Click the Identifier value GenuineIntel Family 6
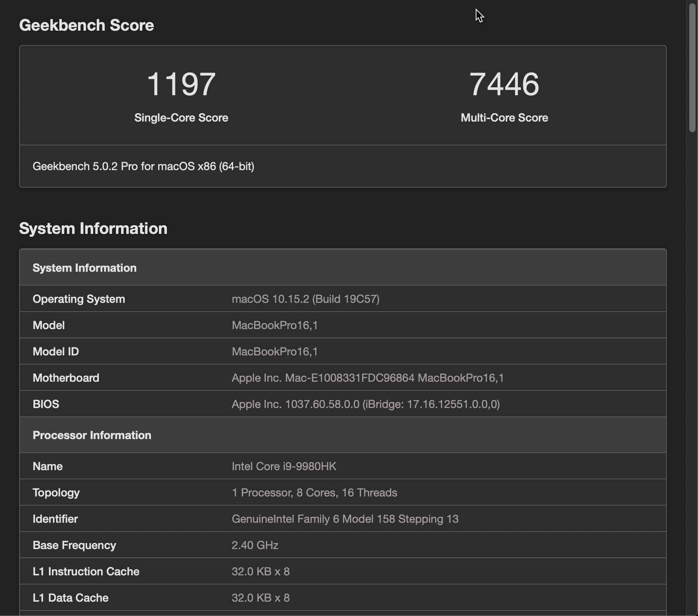The width and height of the screenshot is (698, 616). point(345,519)
